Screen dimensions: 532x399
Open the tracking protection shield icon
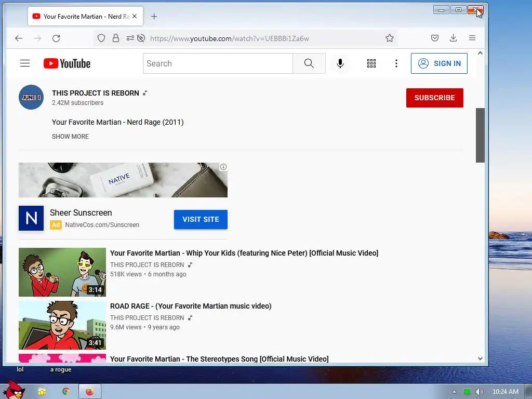click(x=101, y=38)
